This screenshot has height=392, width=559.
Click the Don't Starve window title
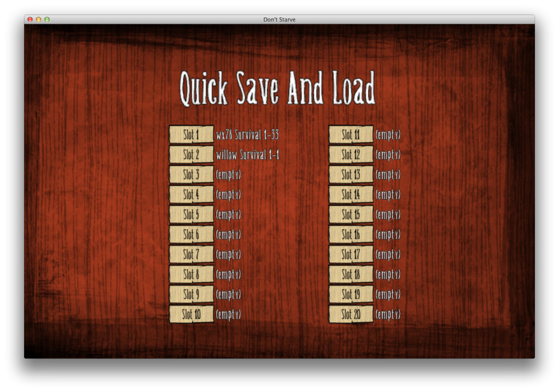[x=279, y=20]
